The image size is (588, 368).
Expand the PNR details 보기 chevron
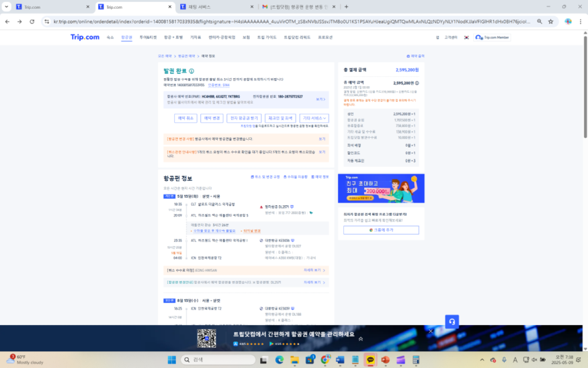click(x=321, y=99)
